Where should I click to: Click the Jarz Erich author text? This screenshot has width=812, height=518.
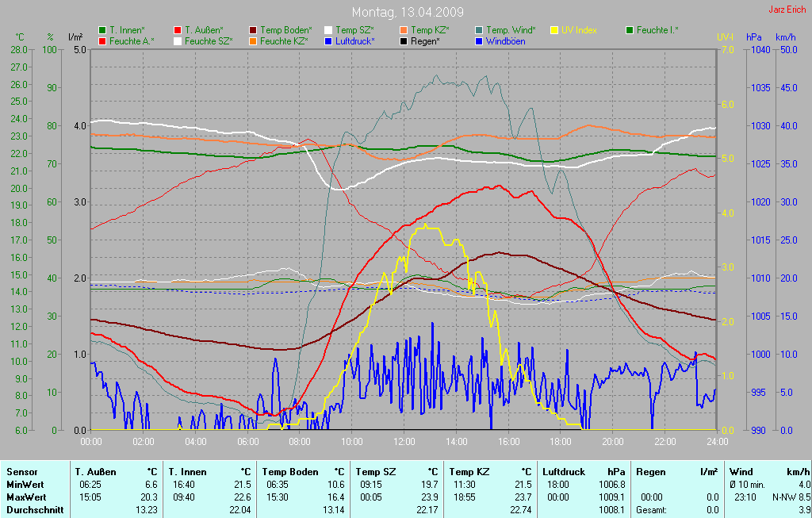(x=787, y=10)
